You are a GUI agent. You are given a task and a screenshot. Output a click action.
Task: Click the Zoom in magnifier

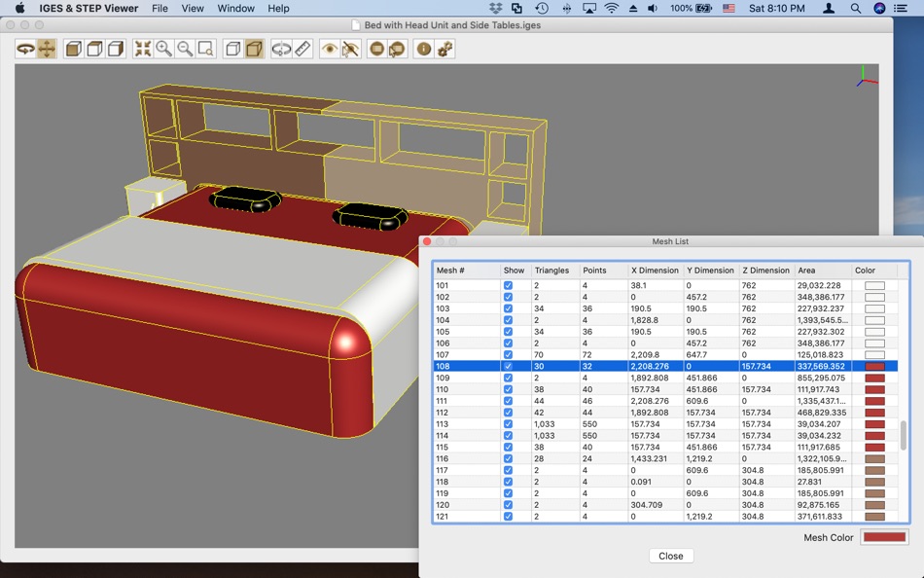tap(163, 49)
